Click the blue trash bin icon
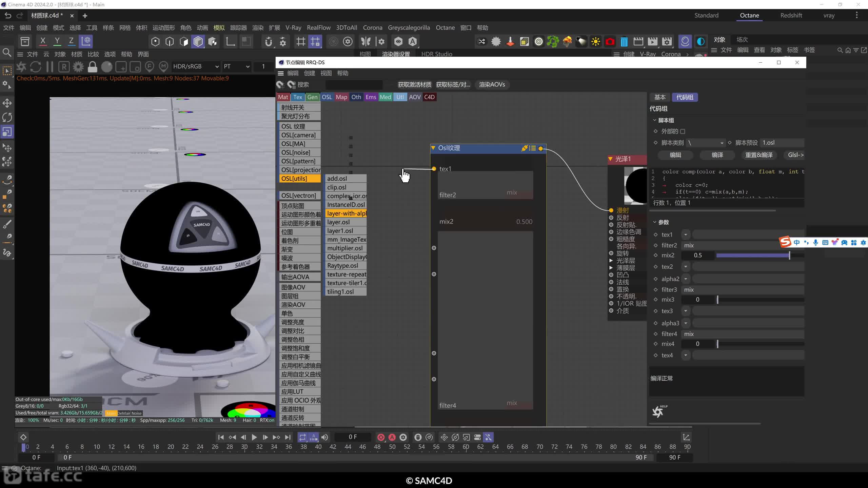The width and height of the screenshot is (868, 488). [x=624, y=42]
